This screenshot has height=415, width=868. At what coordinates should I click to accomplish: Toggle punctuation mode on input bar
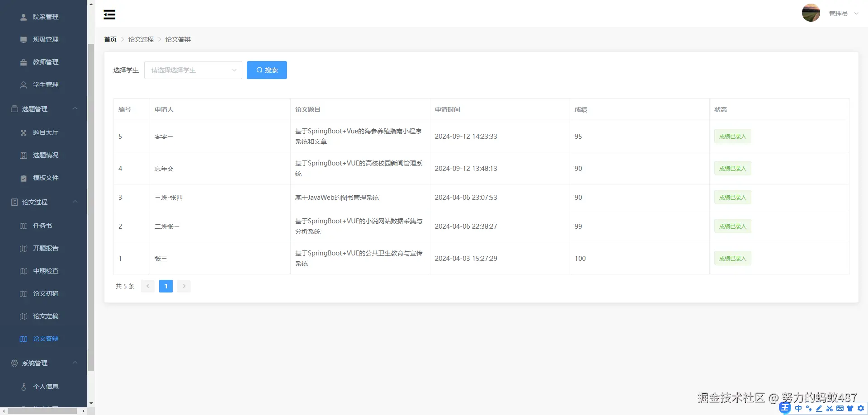pyautogui.click(x=809, y=408)
